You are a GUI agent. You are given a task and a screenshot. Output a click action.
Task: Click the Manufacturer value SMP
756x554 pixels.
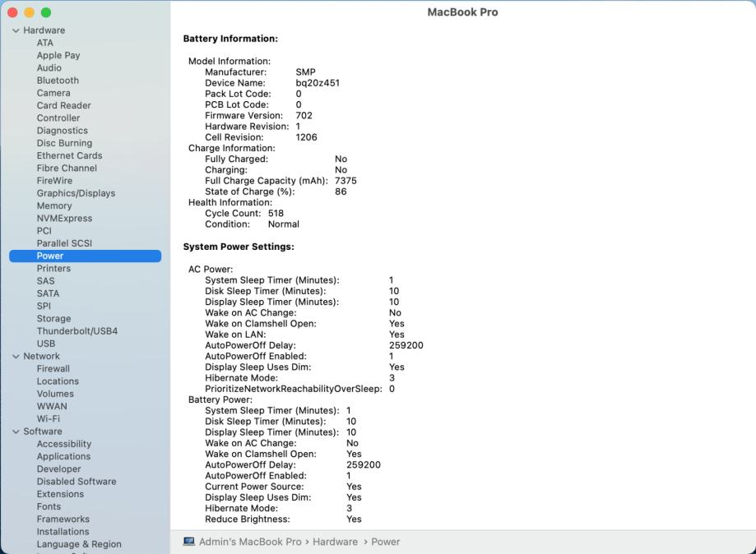point(306,72)
